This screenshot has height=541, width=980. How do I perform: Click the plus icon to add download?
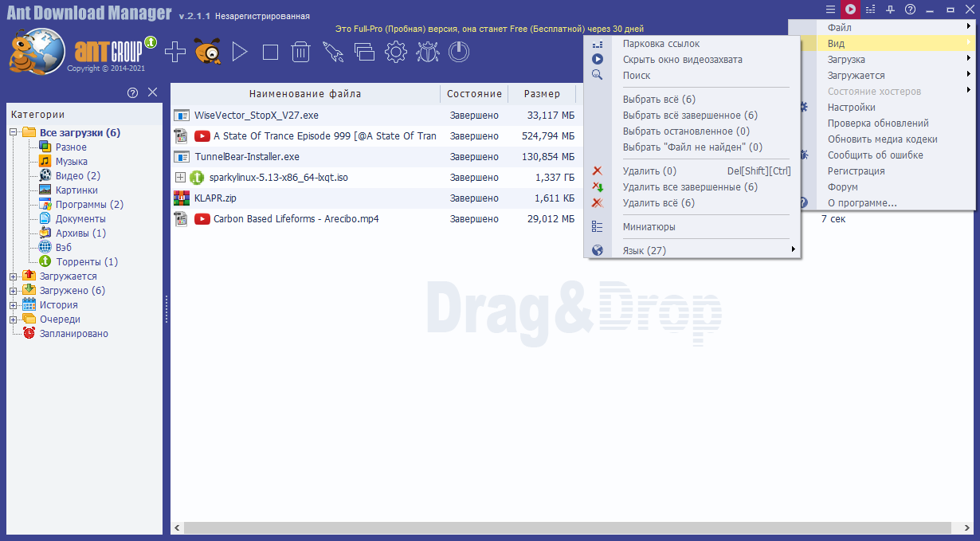174,53
